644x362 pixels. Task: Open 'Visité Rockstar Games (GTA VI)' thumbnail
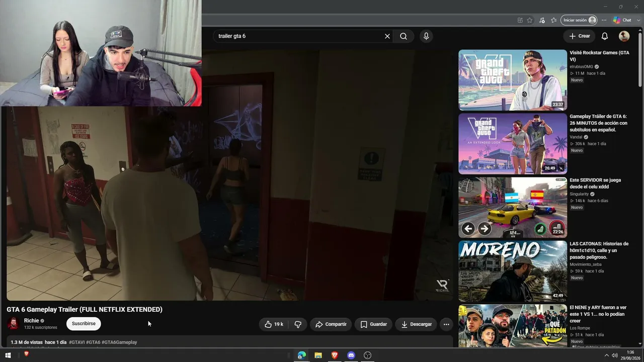[513, 80]
